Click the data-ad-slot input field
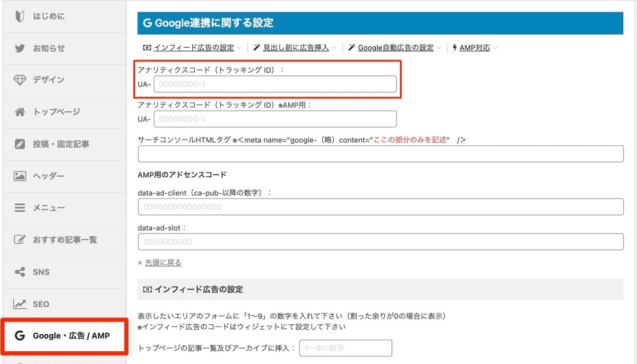637x364 pixels. click(x=381, y=241)
